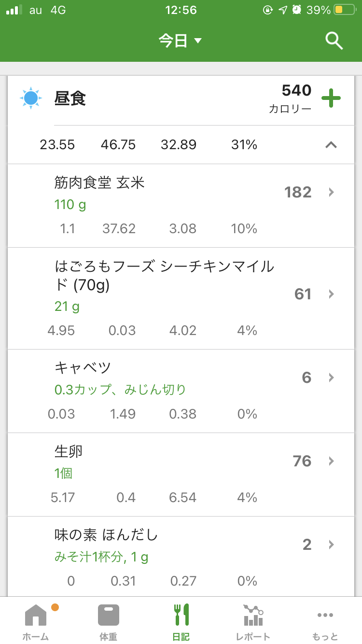This screenshot has height=644, width=362.
Task: Tap 110 g serving size of 玄米
Action: point(70,205)
